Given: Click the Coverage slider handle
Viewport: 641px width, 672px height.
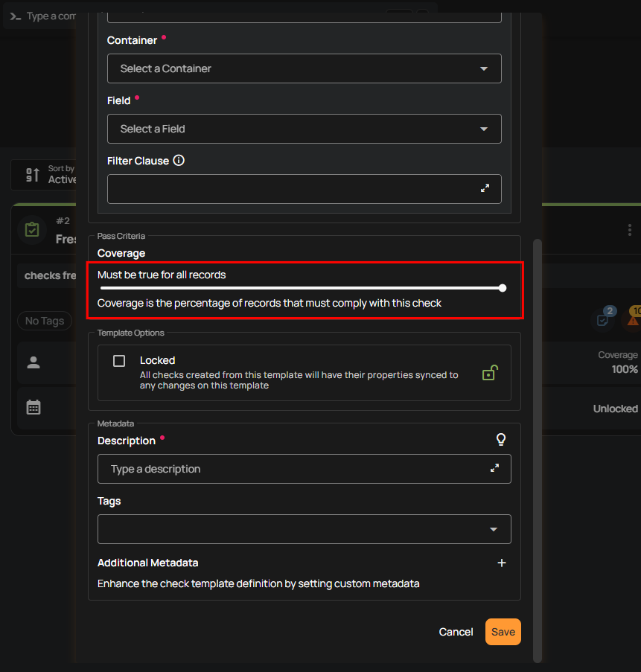Looking at the screenshot, I should [x=503, y=288].
